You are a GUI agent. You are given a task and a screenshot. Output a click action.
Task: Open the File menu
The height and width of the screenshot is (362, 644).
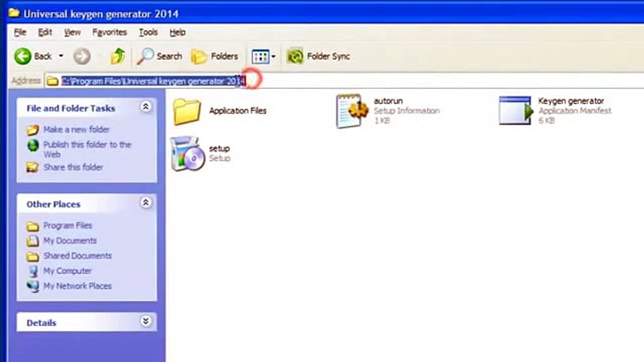pos(20,32)
